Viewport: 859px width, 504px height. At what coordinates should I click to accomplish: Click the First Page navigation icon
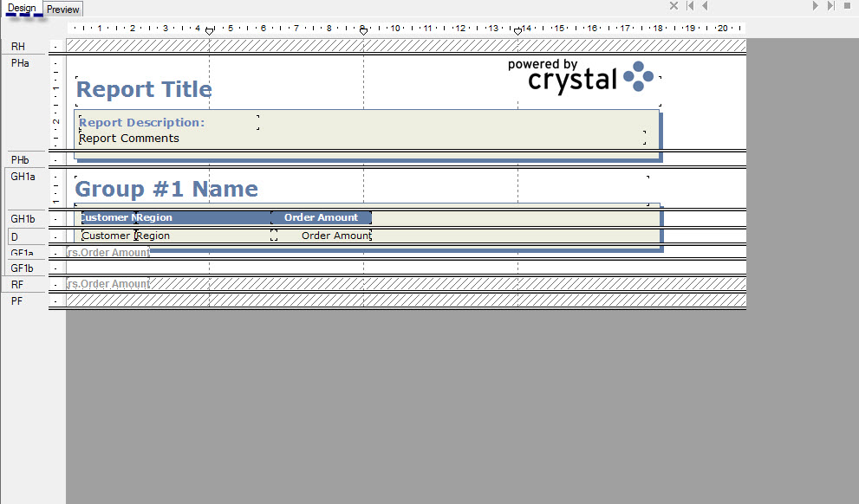(x=688, y=6)
